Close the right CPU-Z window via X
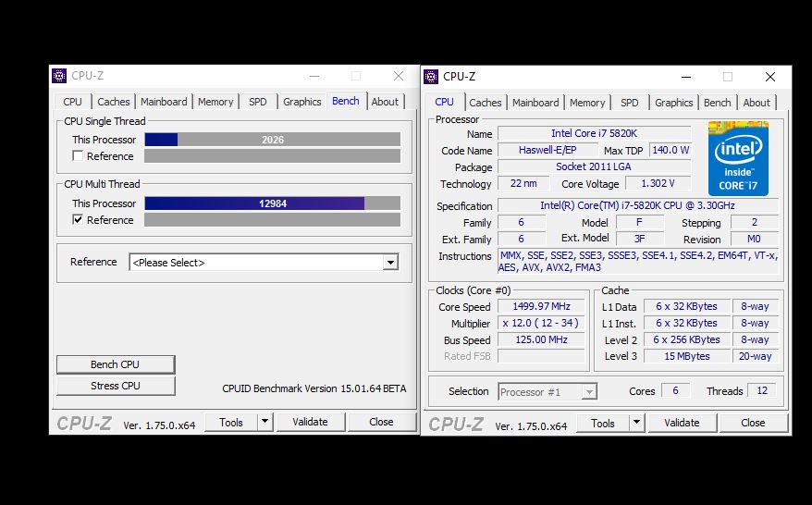Screen dimensions: 812x505 pyautogui.click(x=770, y=77)
